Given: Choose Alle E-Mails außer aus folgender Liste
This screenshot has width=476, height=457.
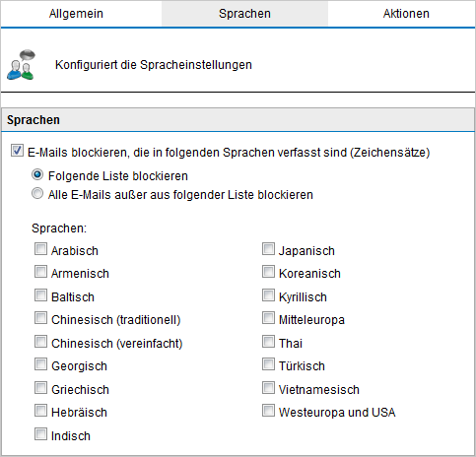Looking at the screenshot, I should pyautogui.click(x=37, y=193).
